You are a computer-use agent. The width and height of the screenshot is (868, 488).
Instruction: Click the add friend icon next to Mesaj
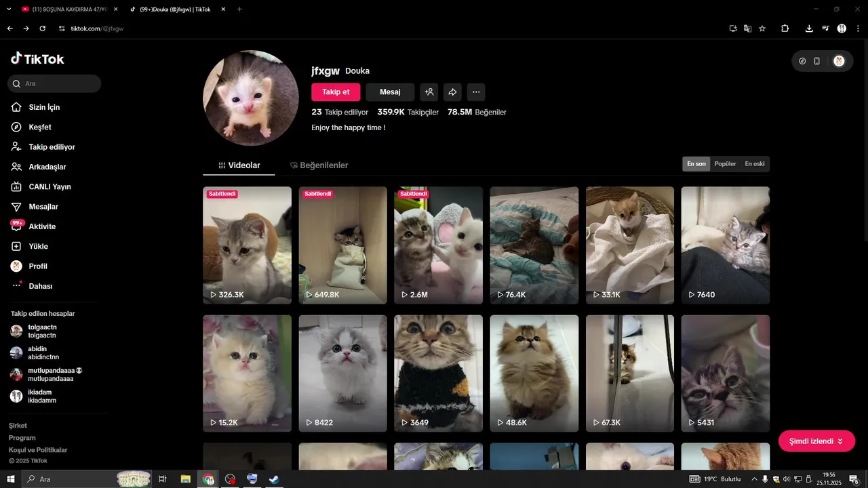tap(429, 92)
